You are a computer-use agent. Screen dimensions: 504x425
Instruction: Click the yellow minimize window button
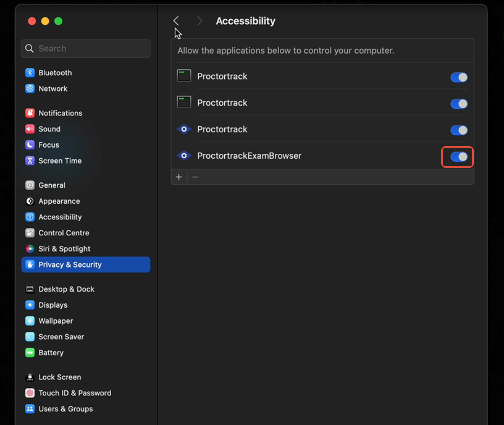coord(45,21)
